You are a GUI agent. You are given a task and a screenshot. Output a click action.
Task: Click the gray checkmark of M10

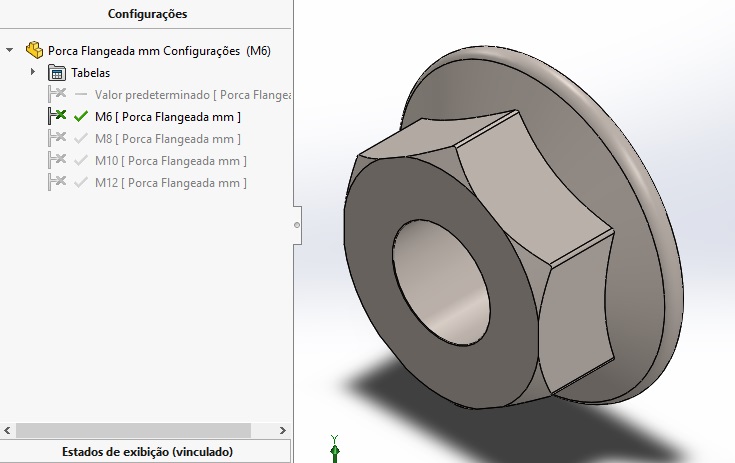tap(81, 160)
